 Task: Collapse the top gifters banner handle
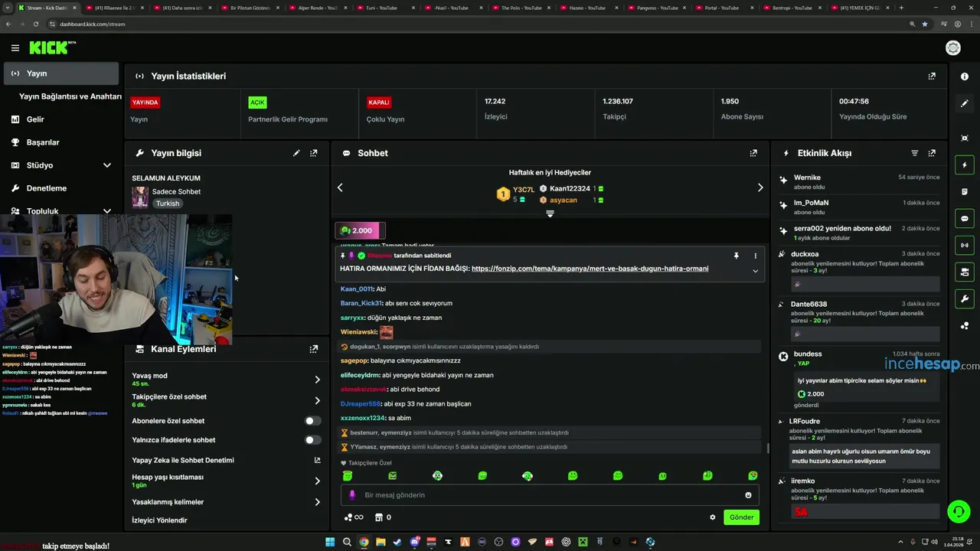pyautogui.click(x=550, y=214)
